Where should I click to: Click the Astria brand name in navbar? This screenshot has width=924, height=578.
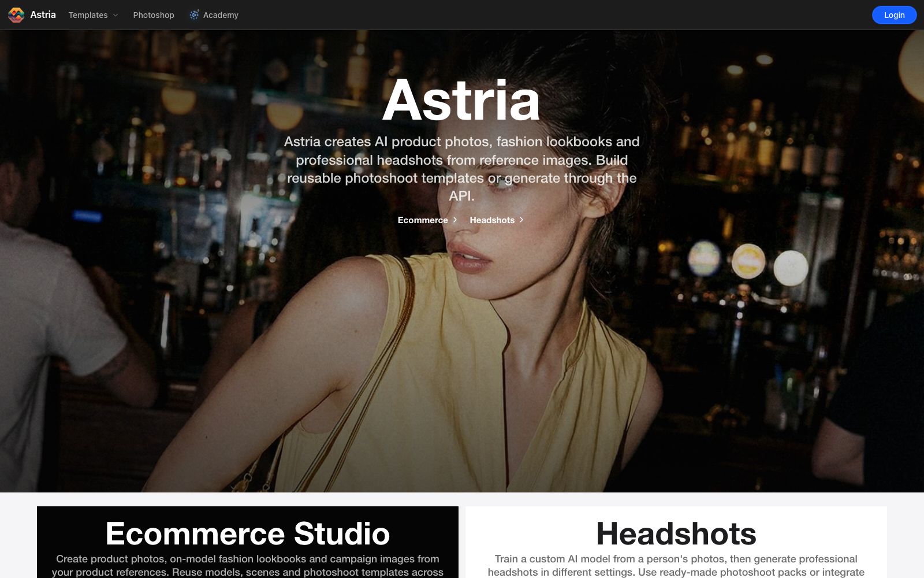pos(43,15)
